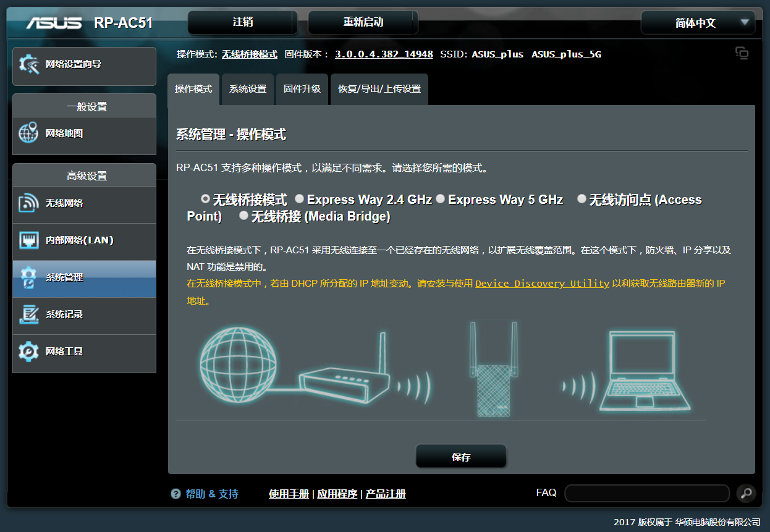The image size is (770, 532).
Task: Click the RP-AC51 model name
Action: pyautogui.click(x=123, y=23)
